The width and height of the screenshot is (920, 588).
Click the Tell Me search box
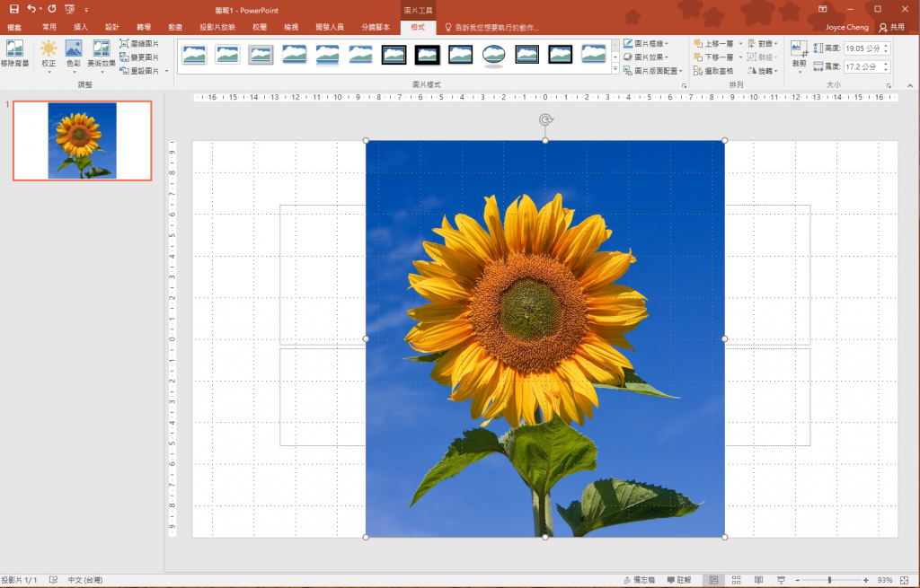(491, 28)
